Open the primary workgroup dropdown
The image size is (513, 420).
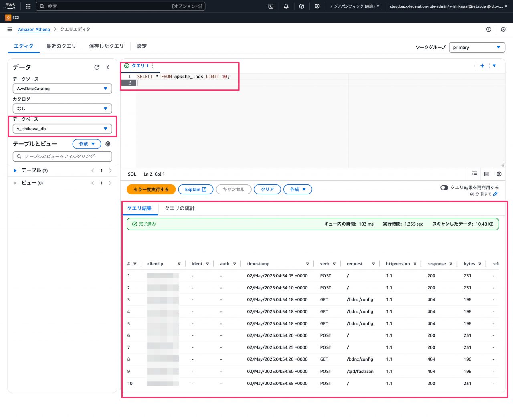click(x=477, y=47)
